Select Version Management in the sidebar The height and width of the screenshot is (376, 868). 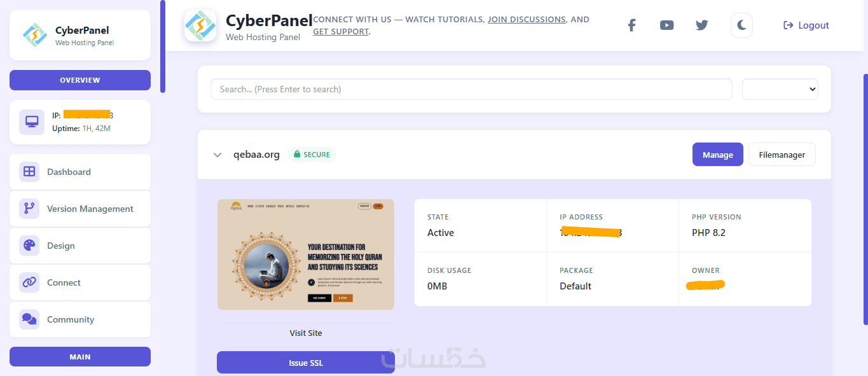point(90,209)
